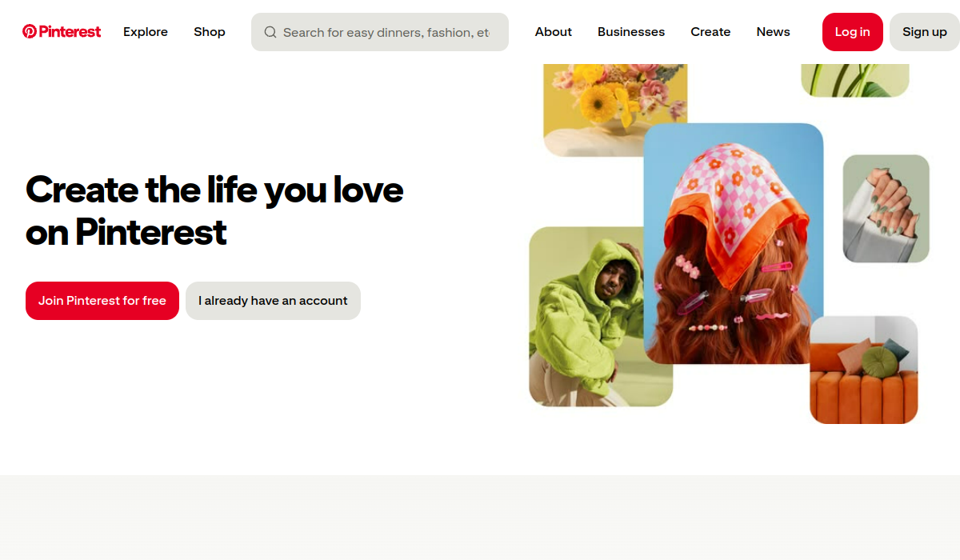Open the Businesses link
Image resolution: width=960 pixels, height=560 pixels.
point(631,32)
